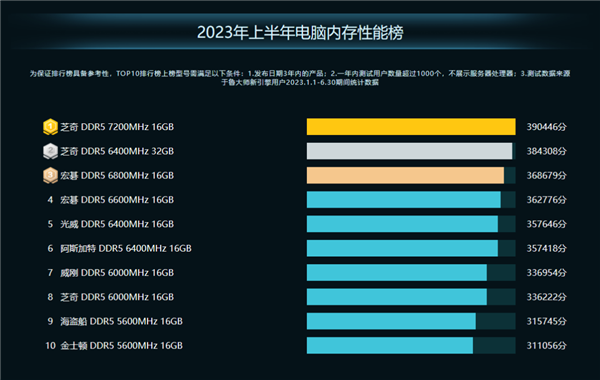600x380 pixels.
Task: Click the note line starting 为保证排行榜具备参考性
Action: pyautogui.click(x=300, y=73)
